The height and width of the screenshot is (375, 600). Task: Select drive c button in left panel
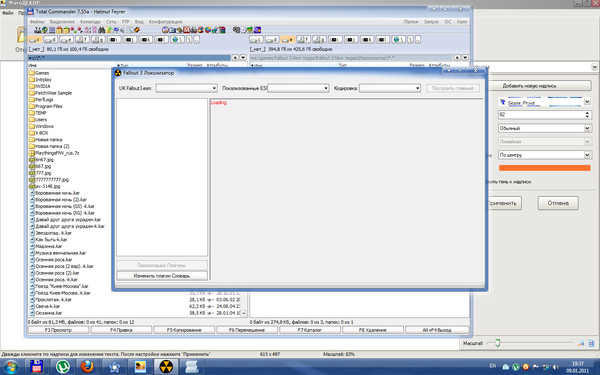pyautogui.click(x=35, y=39)
